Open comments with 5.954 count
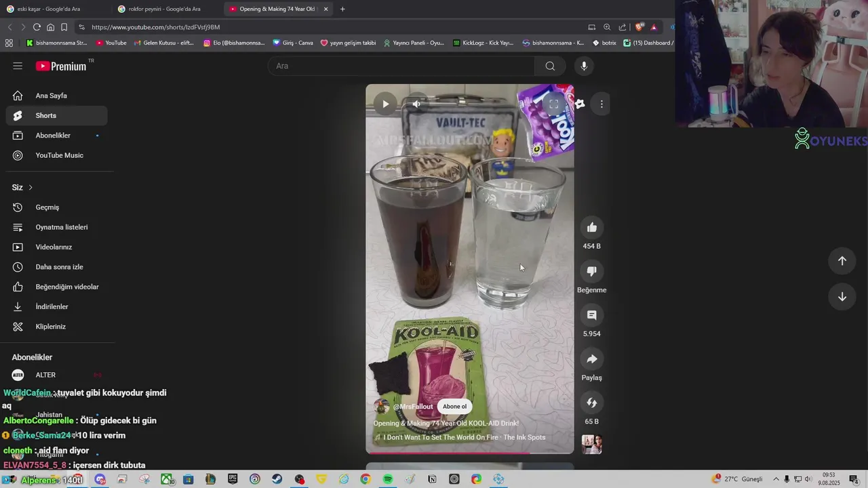Screen dimensions: 868x488 (591, 315)
